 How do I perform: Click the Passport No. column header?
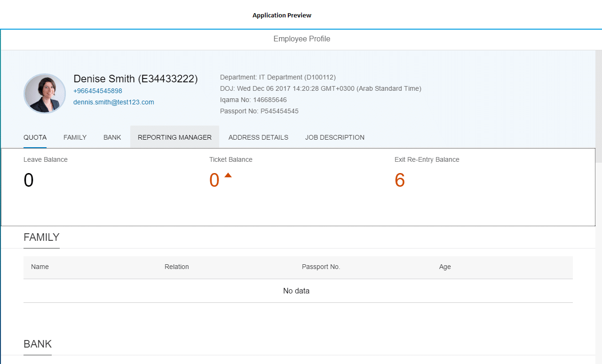(321, 267)
